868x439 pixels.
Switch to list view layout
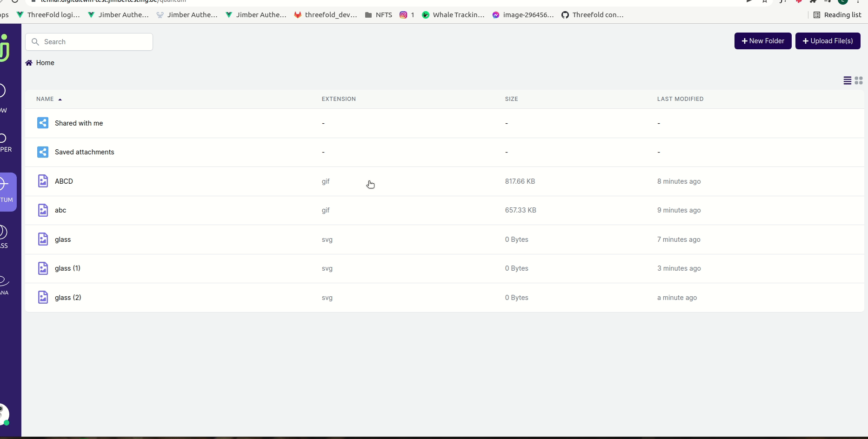847,80
